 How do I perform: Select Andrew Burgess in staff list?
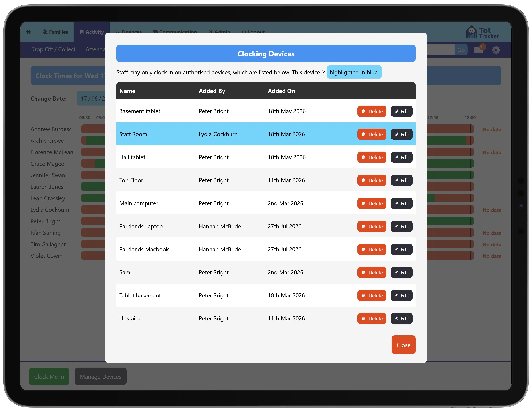coord(51,129)
